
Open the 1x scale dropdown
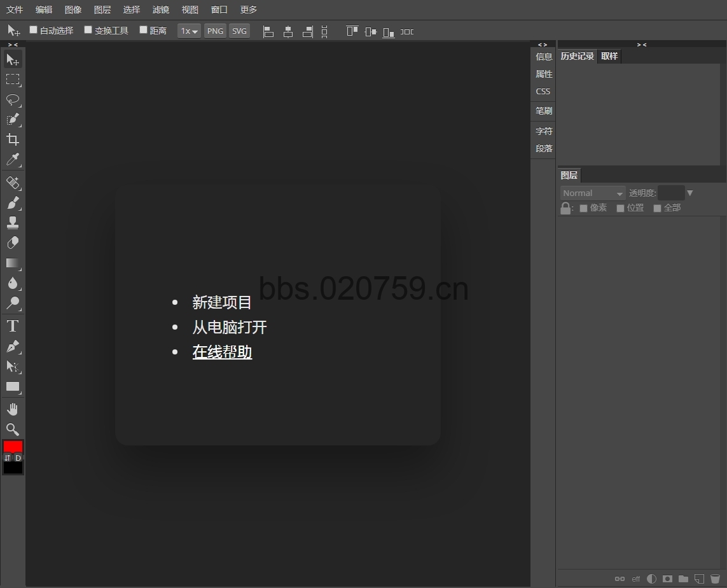pos(189,31)
